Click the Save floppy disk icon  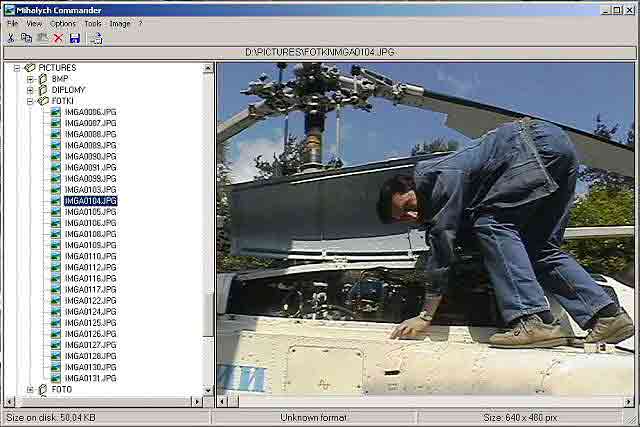(75, 38)
